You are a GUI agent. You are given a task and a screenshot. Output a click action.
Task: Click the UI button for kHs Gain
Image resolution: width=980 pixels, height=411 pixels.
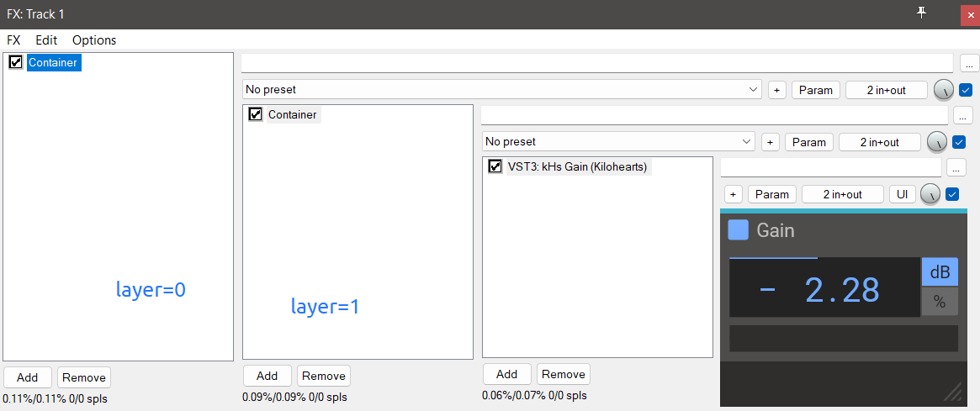(902, 194)
